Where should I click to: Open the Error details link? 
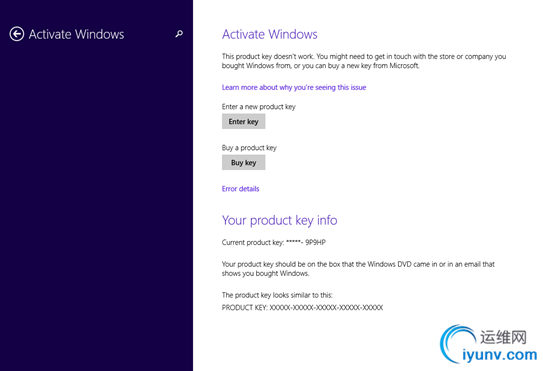(x=240, y=189)
